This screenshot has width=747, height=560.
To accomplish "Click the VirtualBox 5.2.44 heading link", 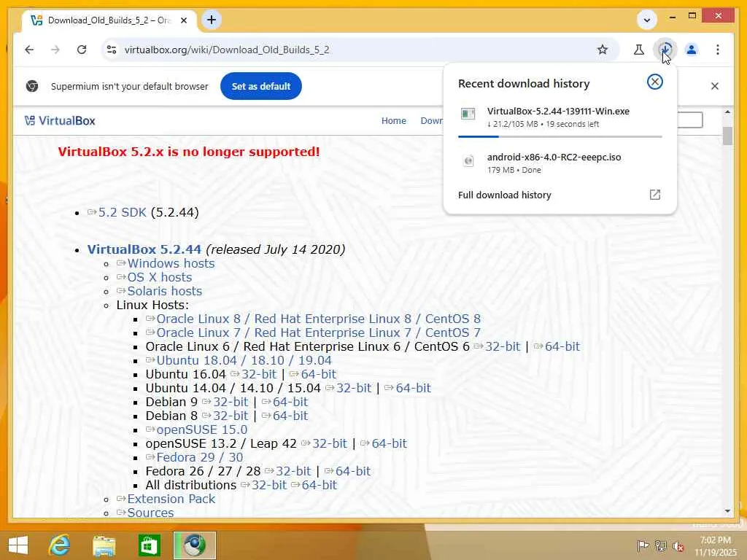I will (144, 249).
